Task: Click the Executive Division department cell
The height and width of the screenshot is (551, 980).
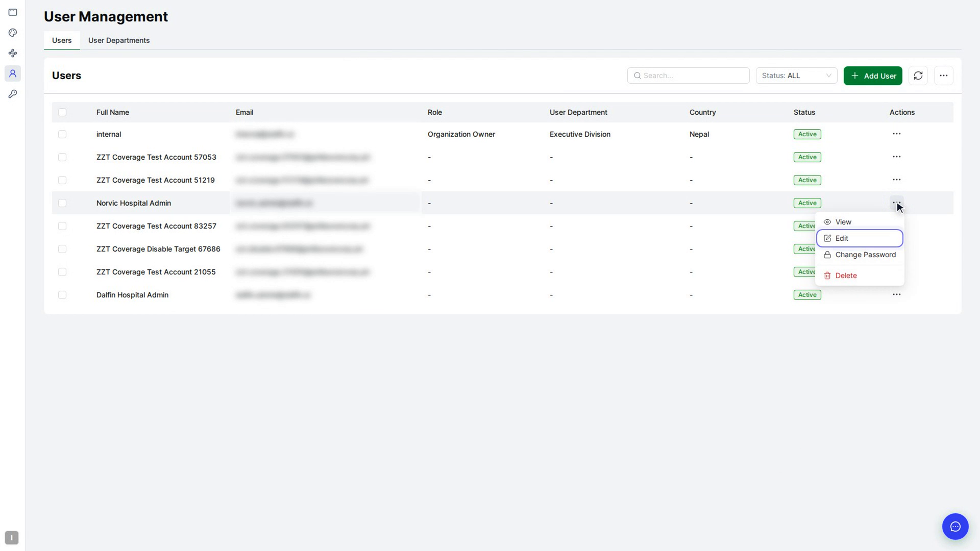Action: pyautogui.click(x=580, y=134)
